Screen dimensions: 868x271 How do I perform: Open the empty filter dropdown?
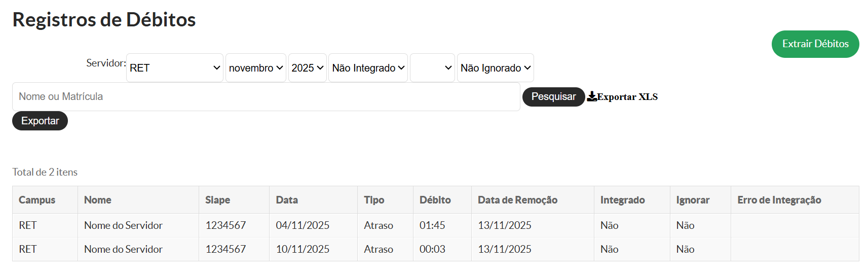[x=432, y=68]
